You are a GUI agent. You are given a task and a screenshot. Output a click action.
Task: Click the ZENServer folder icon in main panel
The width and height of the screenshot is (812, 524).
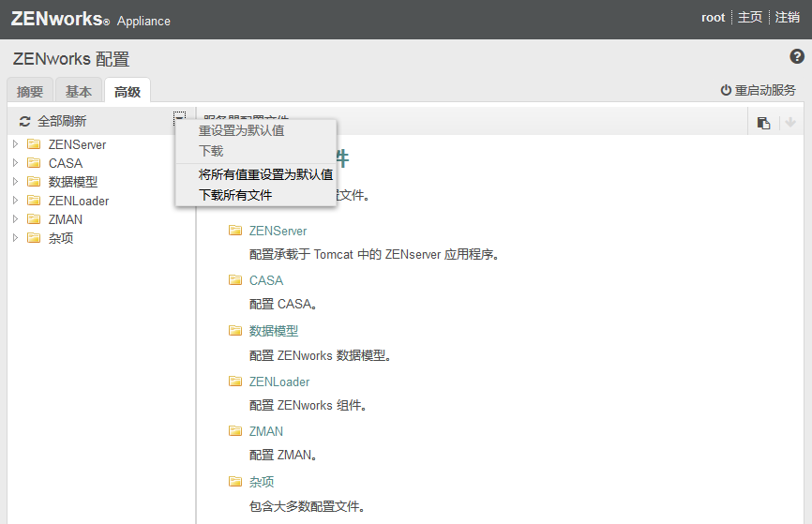tap(235, 230)
